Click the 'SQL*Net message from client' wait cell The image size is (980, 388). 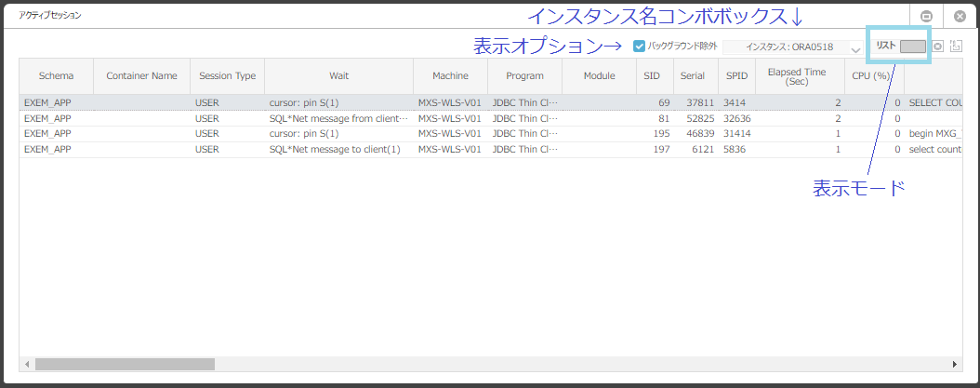tap(338, 118)
